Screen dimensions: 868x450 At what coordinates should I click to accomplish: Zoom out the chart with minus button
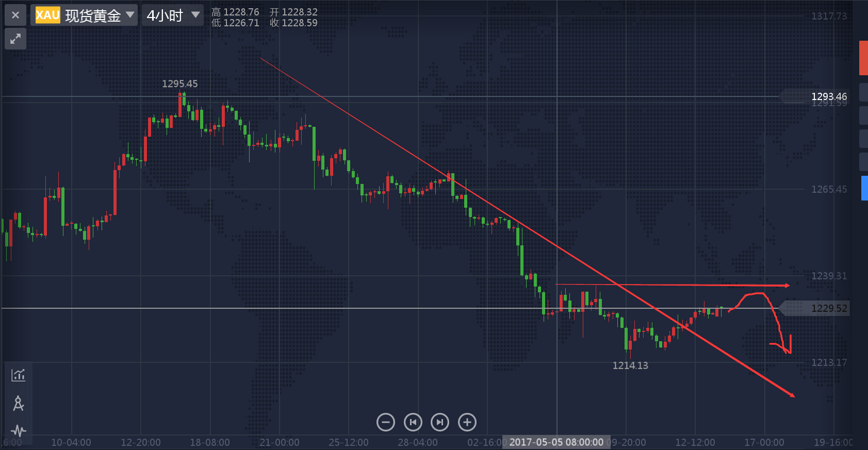click(x=386, y=422)
